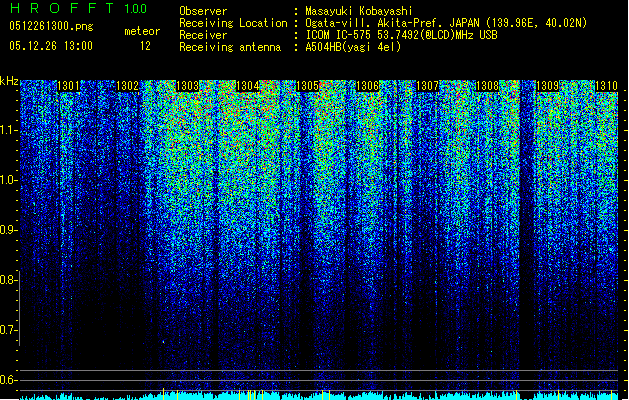Click the Observer field label
629x400 pixels.
click(203, 11)
